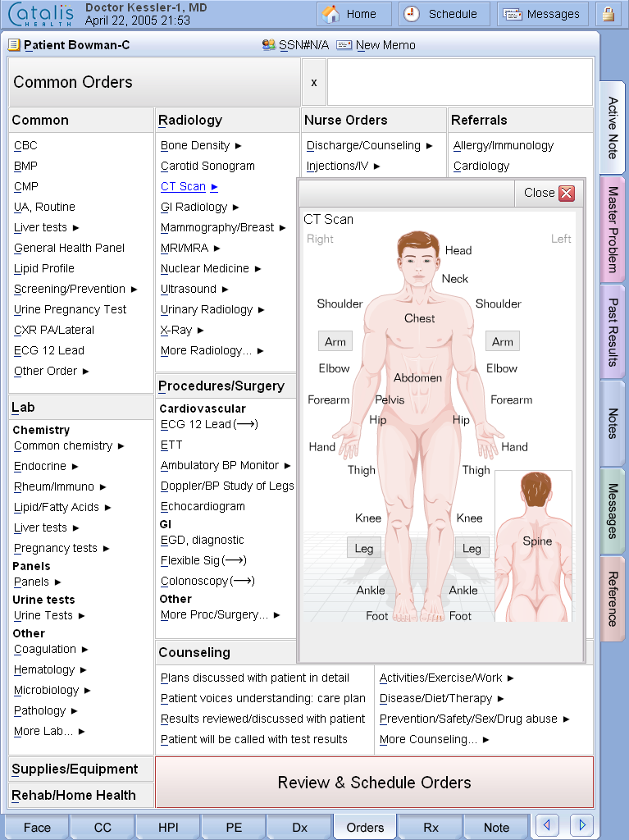Image resolution: width=629 pixels, height=840 pixels.
Task: Switch to the CC tab
Action: coord(103,828)
